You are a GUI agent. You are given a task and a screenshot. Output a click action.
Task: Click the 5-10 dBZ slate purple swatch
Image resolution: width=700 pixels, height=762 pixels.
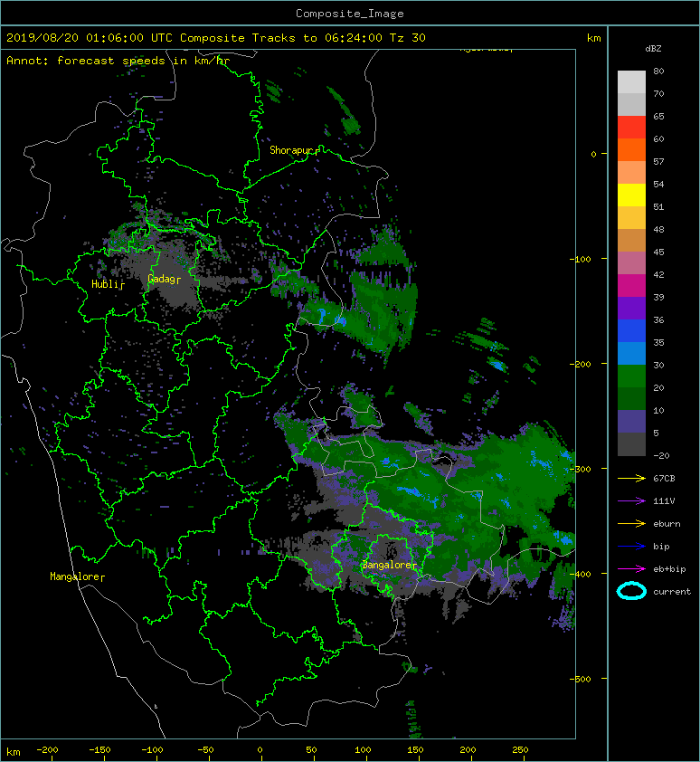631,421
